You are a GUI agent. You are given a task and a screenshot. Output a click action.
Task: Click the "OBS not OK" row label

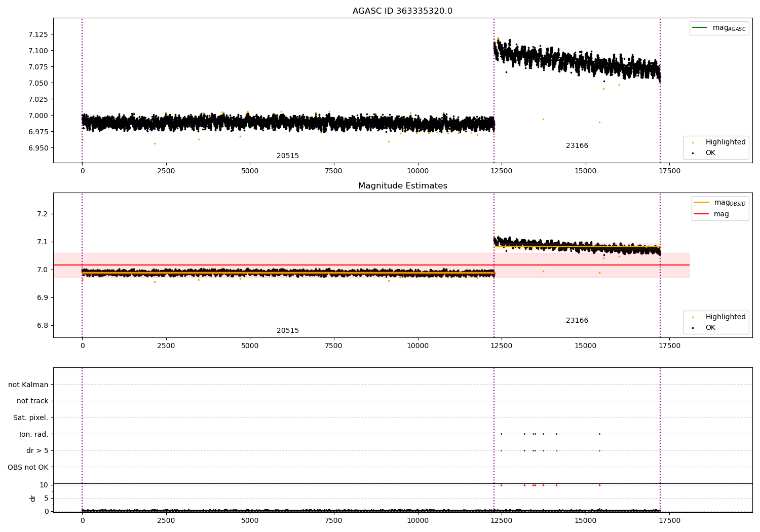click(28, 467)
